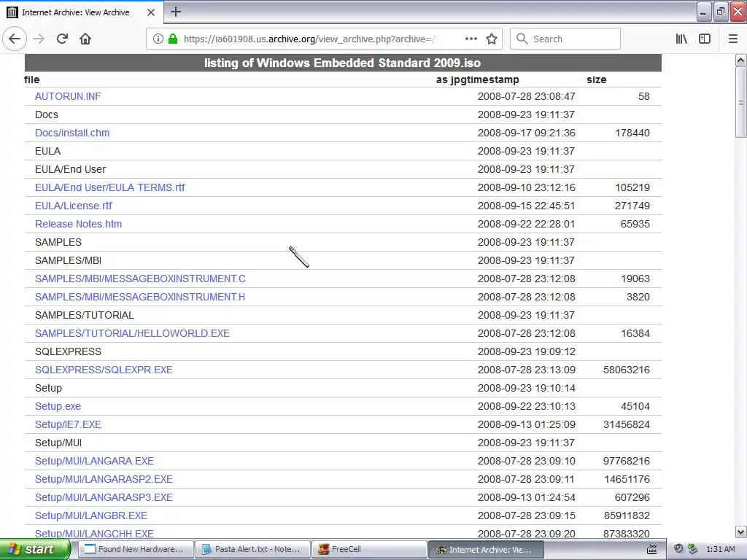Open the Windows start menu

pos(35,549)
